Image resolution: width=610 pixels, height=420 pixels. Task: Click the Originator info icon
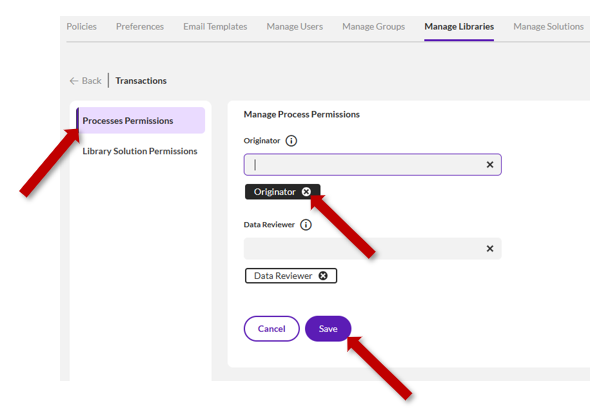pos(292,141)
